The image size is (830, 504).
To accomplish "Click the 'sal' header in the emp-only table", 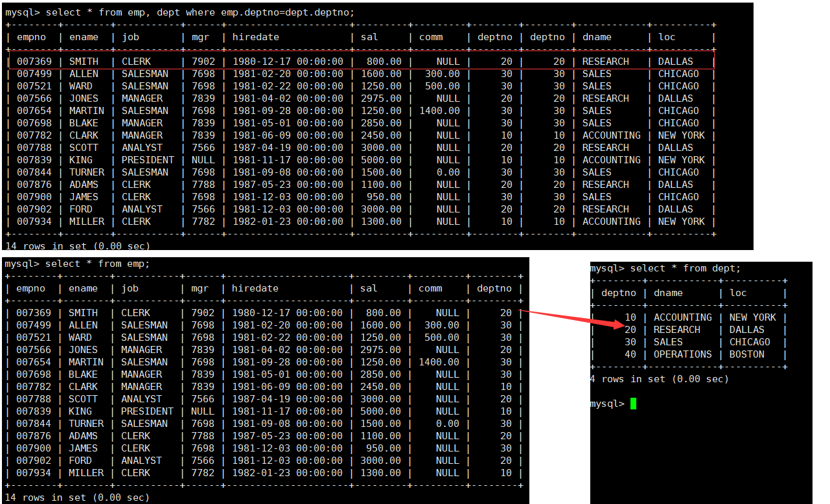I will 369,288.
